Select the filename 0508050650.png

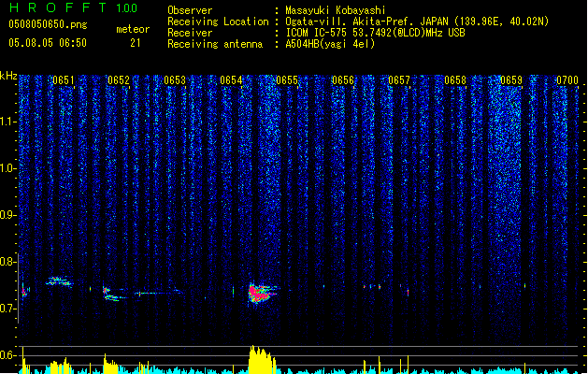48,24
